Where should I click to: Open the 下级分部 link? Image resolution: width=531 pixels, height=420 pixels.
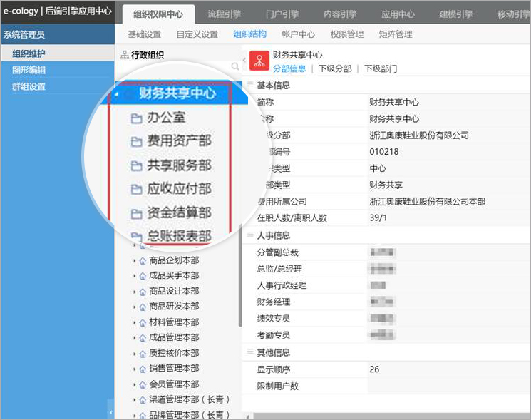335,68
